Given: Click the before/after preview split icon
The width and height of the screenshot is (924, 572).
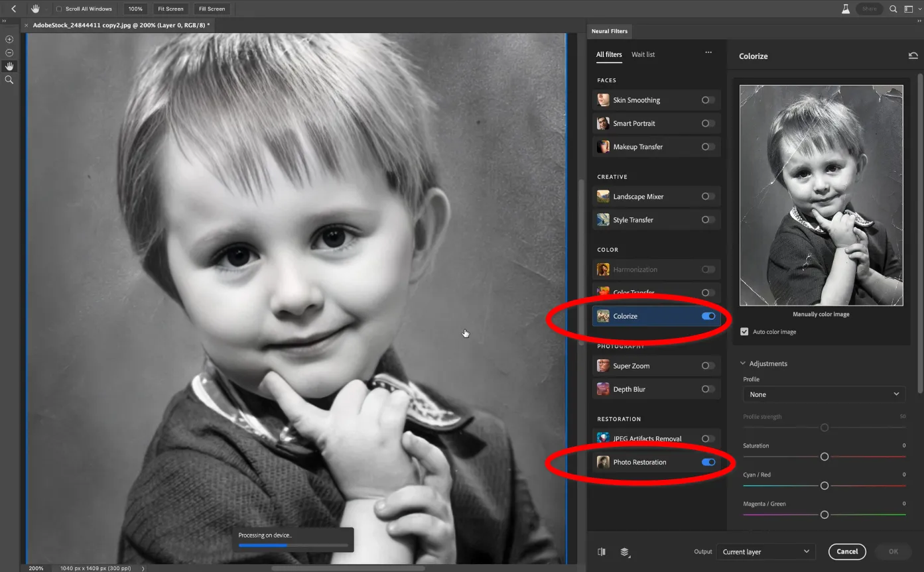Looking at the screenshot, I should point(601,551).
